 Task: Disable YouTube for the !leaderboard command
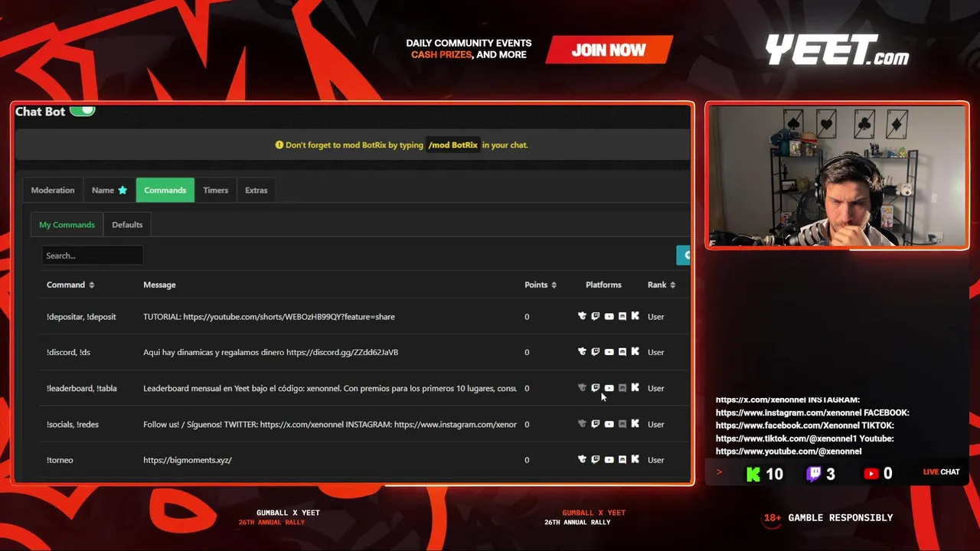coord(609,388)
